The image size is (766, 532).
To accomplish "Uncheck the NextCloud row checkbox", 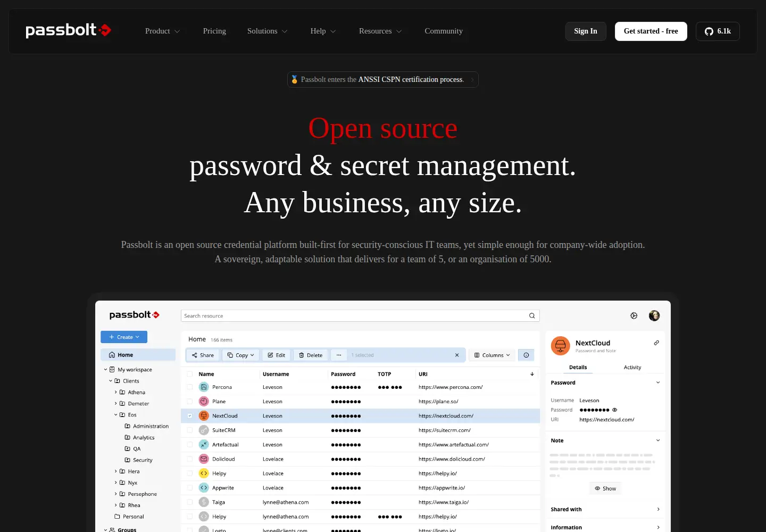I will tap(190, 415).
